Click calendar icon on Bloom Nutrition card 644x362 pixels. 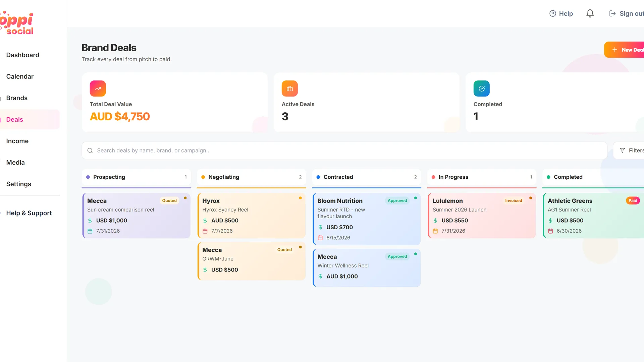pyautogui.click(x=320, y=238)
